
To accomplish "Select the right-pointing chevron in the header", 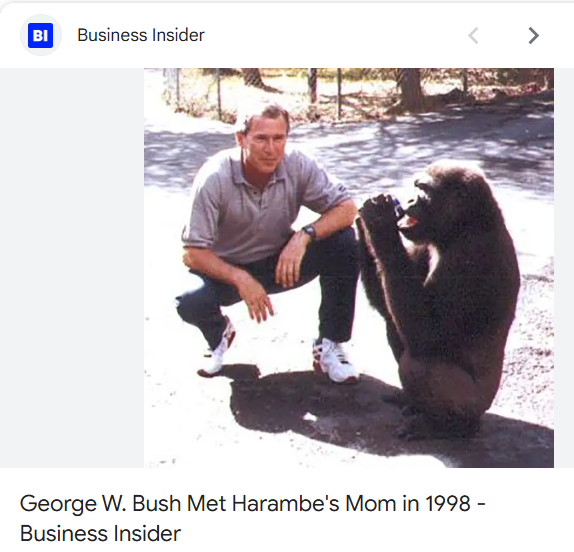I will coord(533,36).
